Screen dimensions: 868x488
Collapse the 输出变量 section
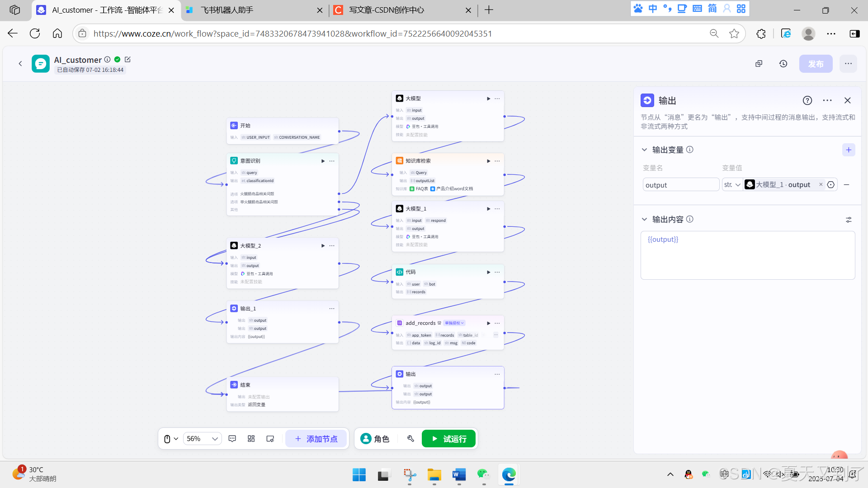point(645,150)
